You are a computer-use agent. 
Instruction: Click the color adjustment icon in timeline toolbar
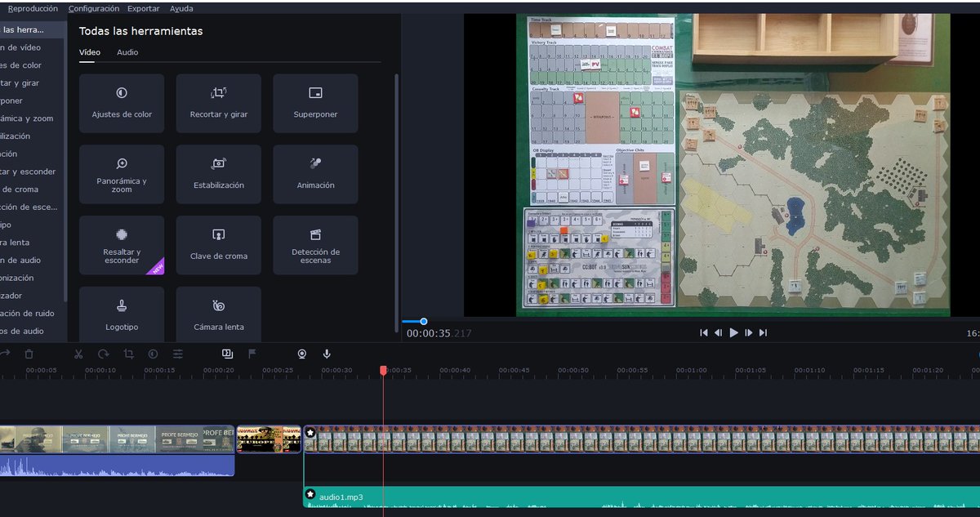153,354
